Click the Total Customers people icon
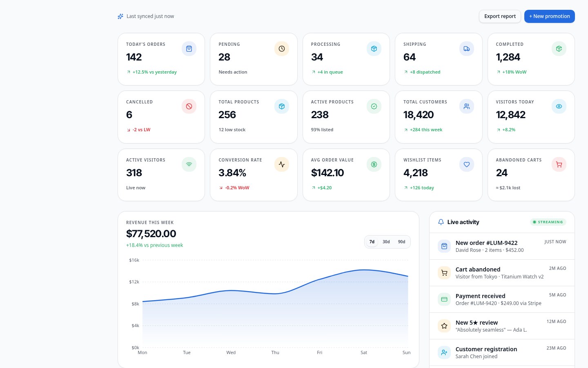Viewport: 588px width, 368px height. (x=467, y=106)
